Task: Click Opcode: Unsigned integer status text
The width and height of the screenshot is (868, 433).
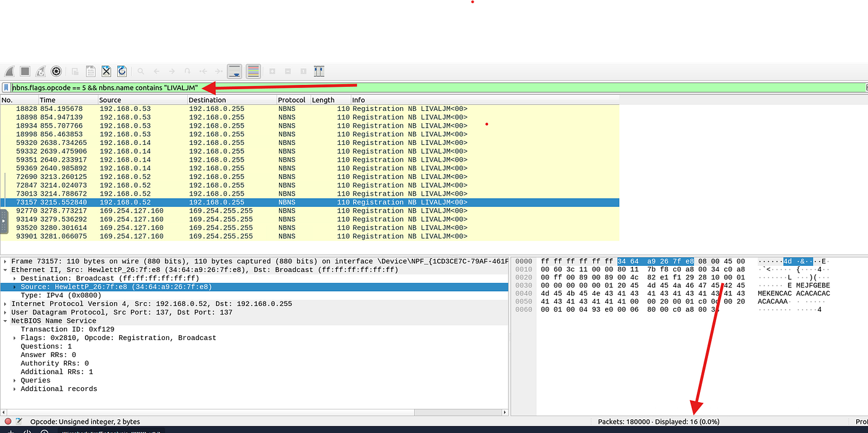Action: click(x=86, y=422)
